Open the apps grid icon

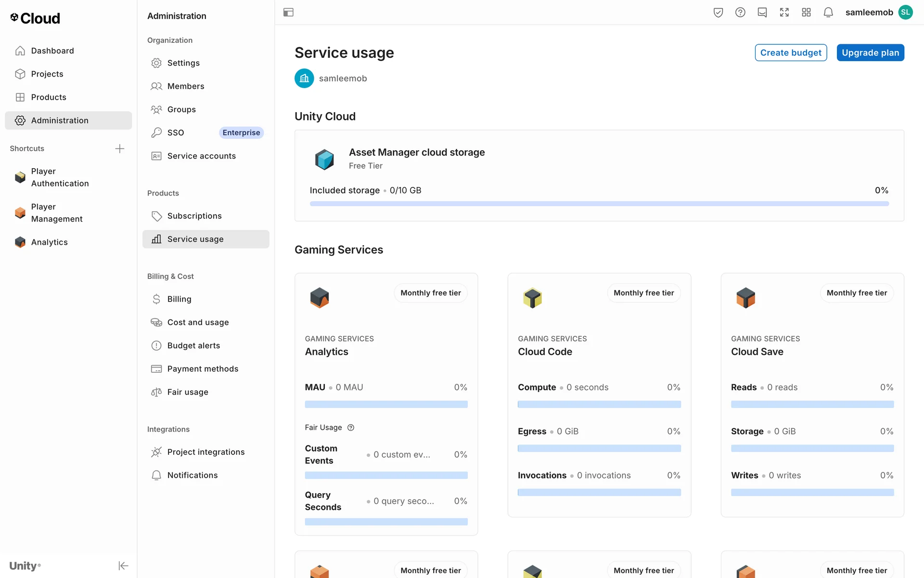(806, 13)
